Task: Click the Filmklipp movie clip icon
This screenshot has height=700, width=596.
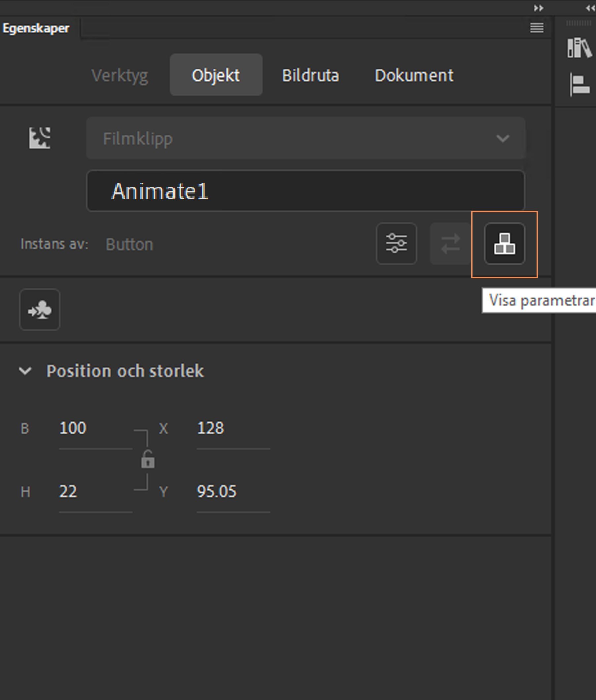Action: 40,138
